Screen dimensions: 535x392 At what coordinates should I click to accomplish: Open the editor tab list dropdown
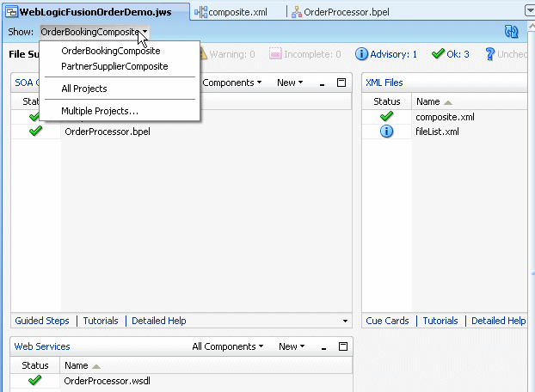tap(530, 10)
